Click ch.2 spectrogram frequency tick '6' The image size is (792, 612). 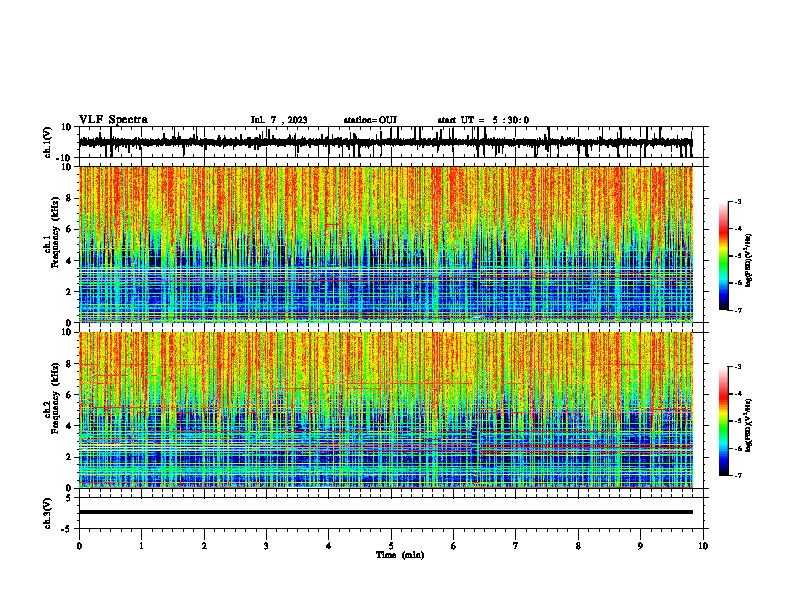70,395
